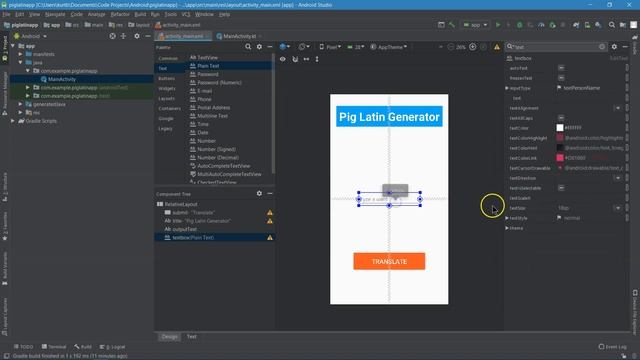This screenshot has height=360, width=640.
Task: Zoom out the design surface
Action: (x=451, y=47)
